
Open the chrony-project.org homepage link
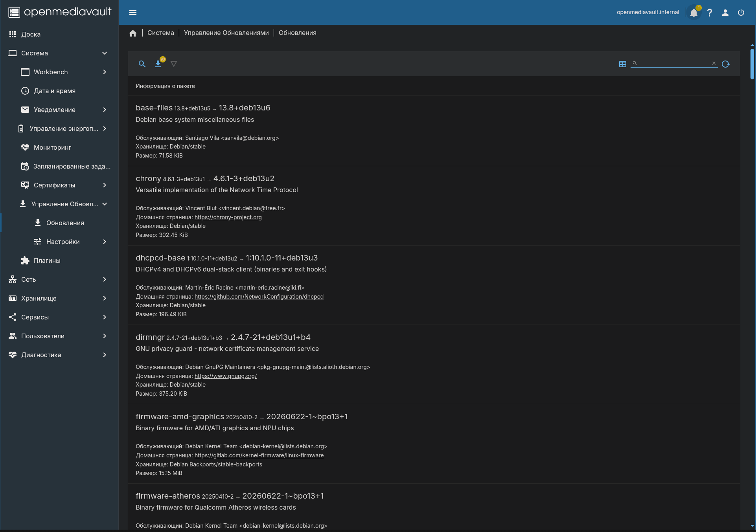pos(228,217)
